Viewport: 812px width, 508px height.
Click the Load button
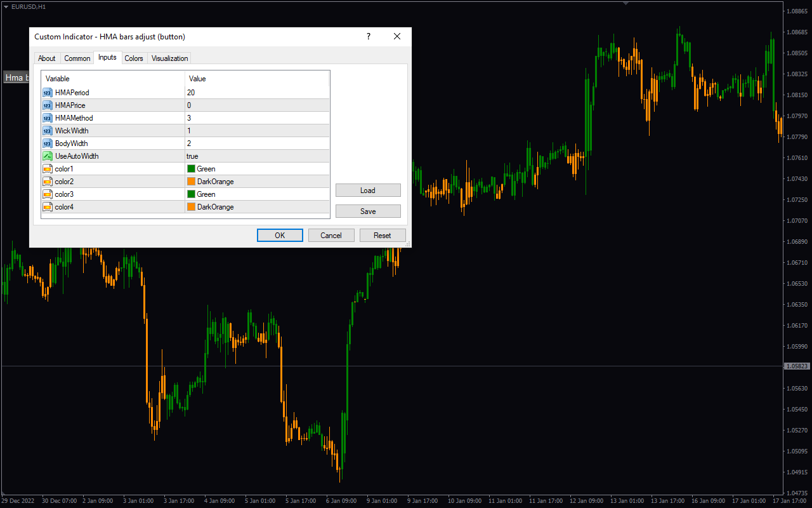368,190
